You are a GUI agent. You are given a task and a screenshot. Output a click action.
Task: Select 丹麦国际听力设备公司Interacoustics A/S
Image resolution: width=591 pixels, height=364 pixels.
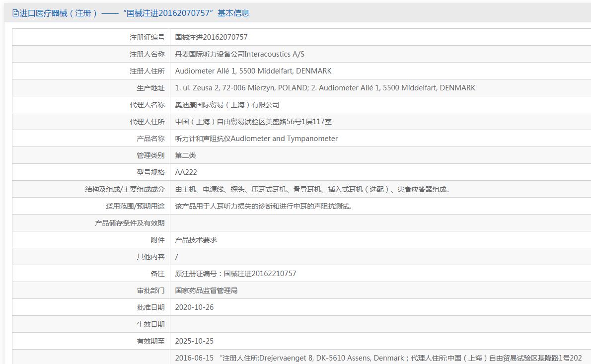pyautogui.click(x=239, y=54)
